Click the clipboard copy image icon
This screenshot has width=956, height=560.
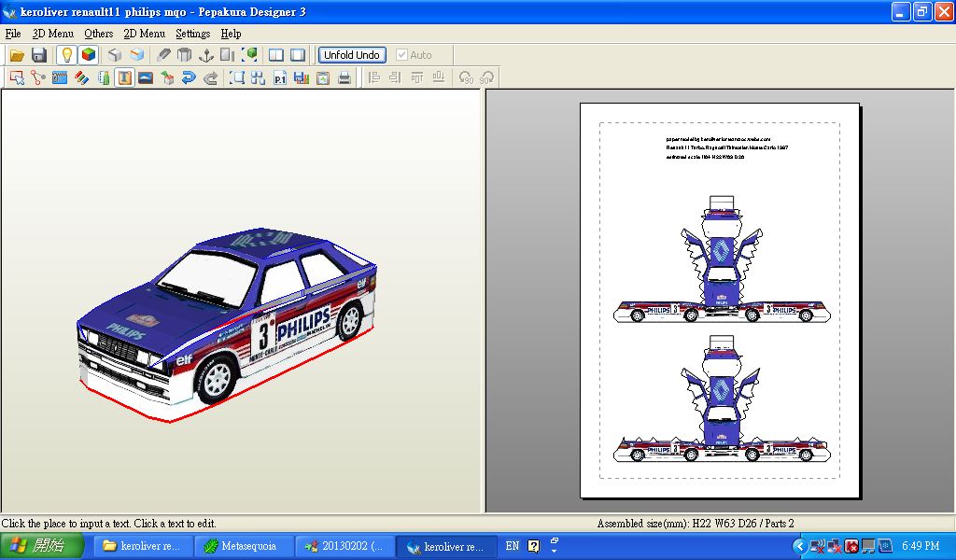pos(322,78)
